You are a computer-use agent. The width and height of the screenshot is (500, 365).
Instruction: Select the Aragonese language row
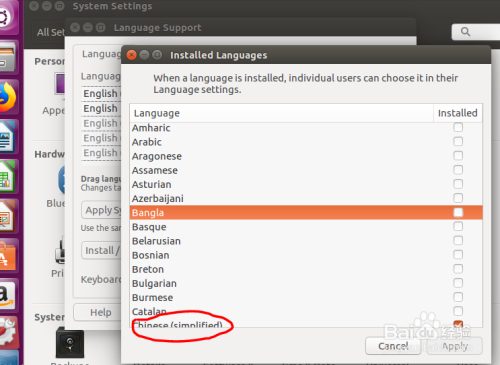click(306, 156)
